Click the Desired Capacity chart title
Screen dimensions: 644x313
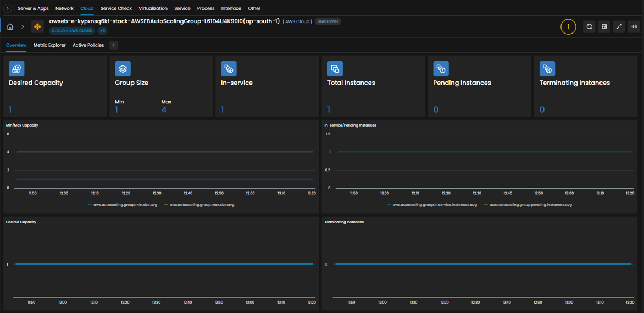pos(21,222)
